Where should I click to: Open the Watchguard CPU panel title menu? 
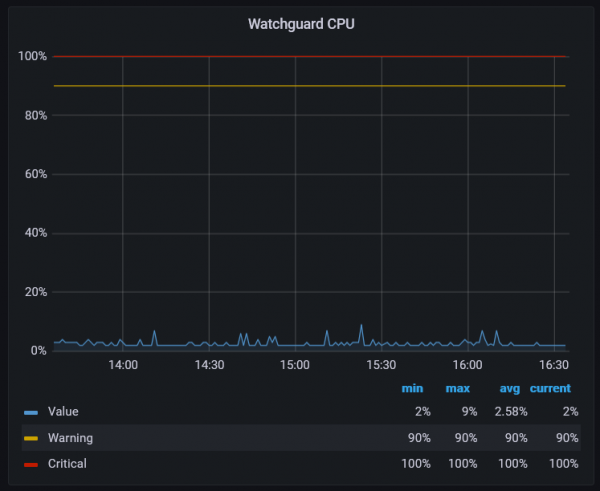[300, 24]
